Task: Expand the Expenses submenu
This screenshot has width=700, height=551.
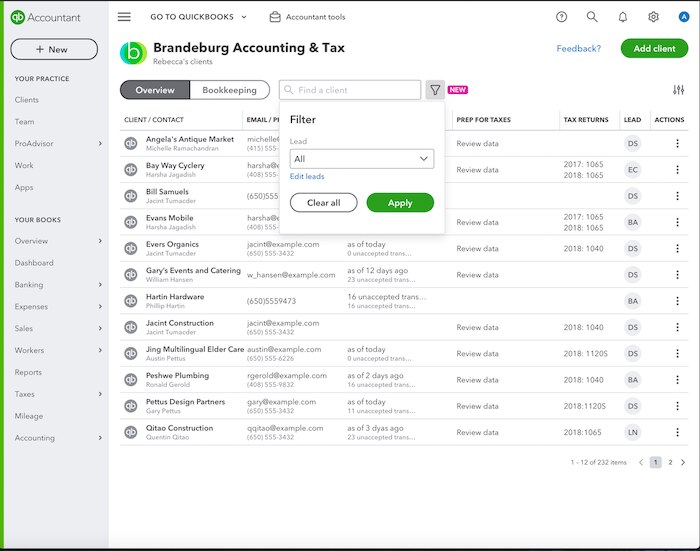Action: click(x=100, y=306)
